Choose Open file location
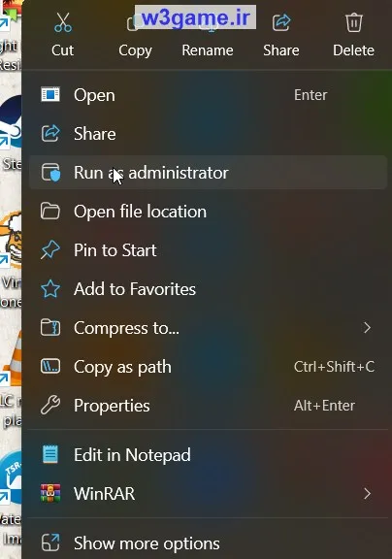This screenshot has width=392, height=559. (x=208, y=212)
